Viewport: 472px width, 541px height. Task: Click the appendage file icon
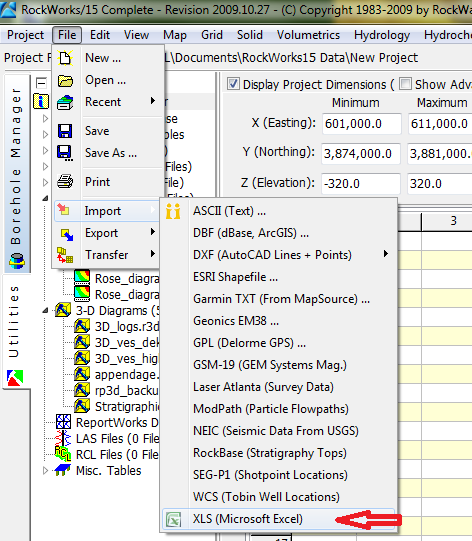click(x=82, y=374)
